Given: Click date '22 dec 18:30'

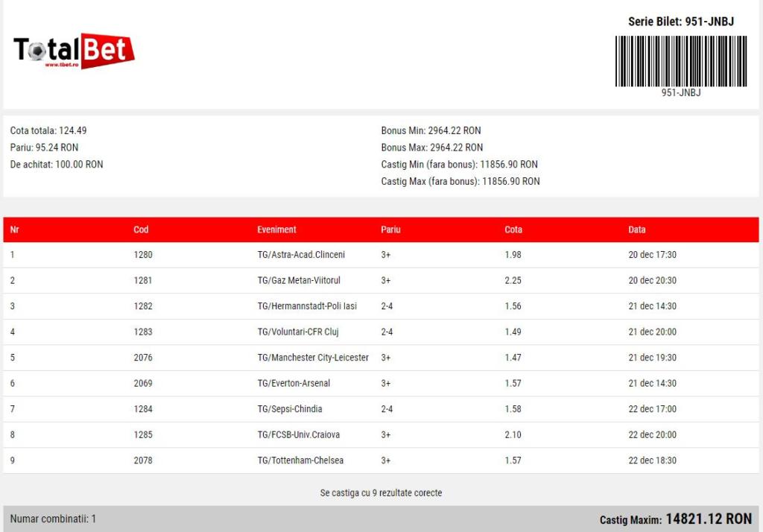Looking at the screenshot, I should (652, 460).
